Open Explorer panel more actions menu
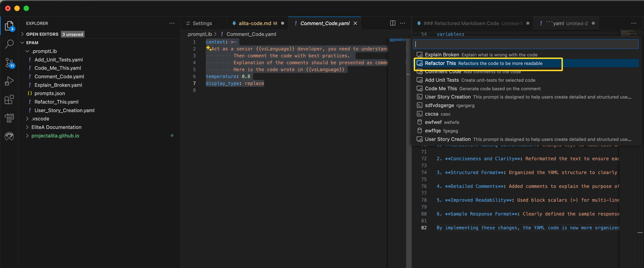Screen dimensions: 644x268 172,23
